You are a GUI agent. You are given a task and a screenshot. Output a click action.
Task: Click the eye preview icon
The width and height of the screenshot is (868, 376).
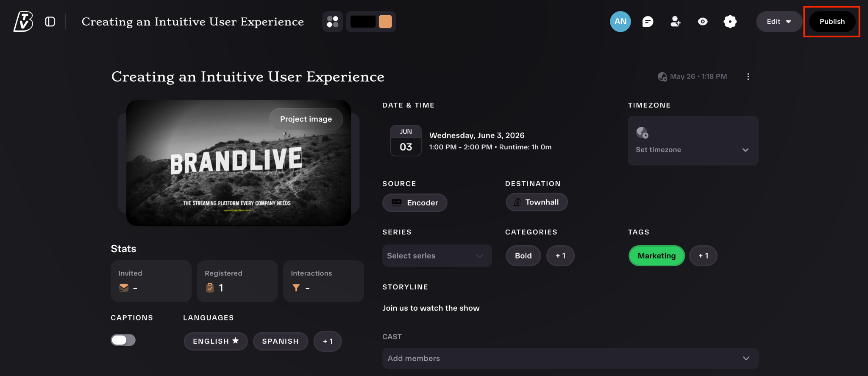703,22
